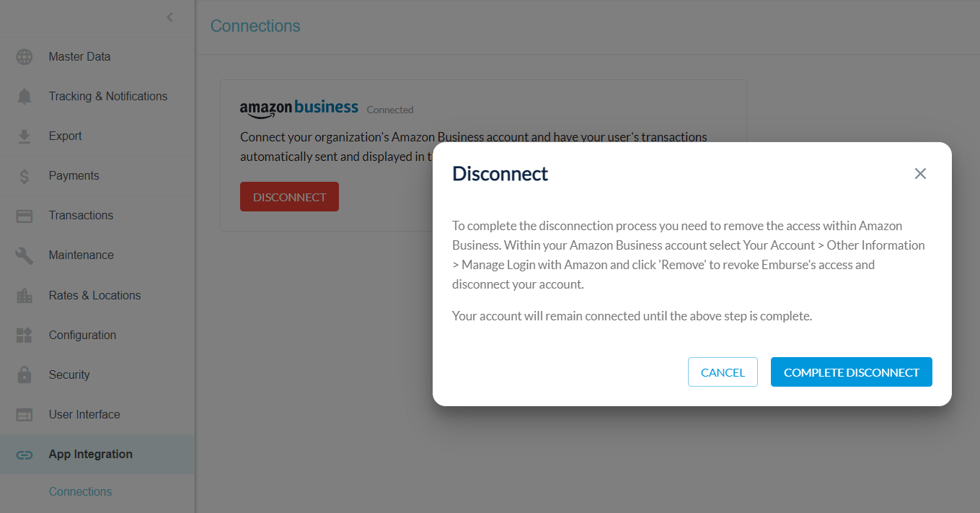Viewport: 980px width, 513px height.
Task: Click the chain link App Integration icon
Action: click(x=25, y=455)
